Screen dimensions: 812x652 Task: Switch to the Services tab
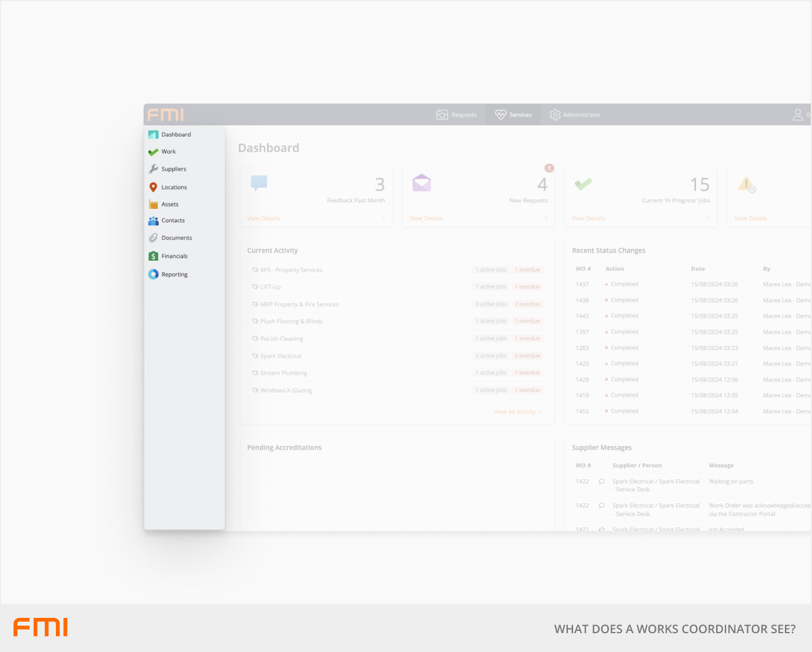point(514,115)
